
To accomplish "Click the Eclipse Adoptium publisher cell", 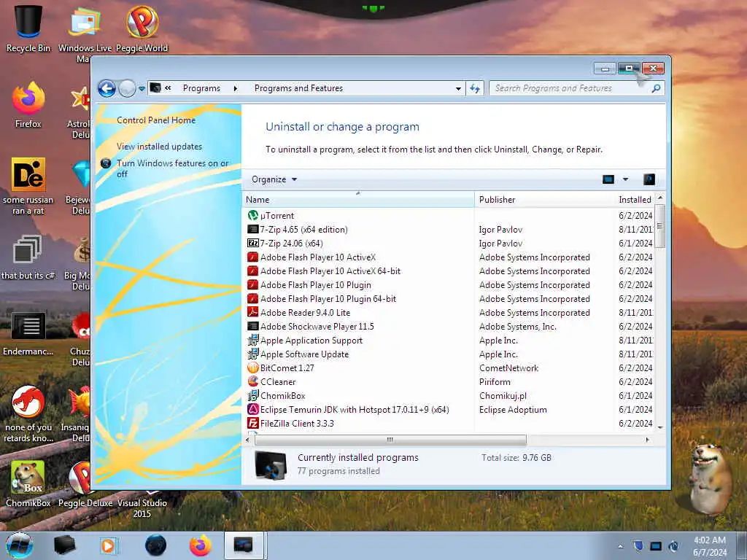I will [513, 410].
